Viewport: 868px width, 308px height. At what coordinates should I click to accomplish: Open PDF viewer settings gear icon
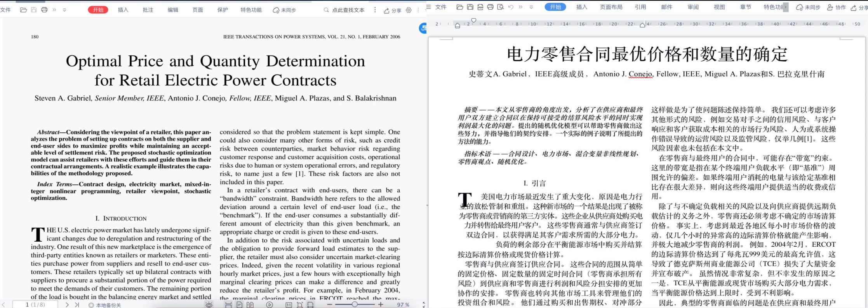[x=409, y=10]
